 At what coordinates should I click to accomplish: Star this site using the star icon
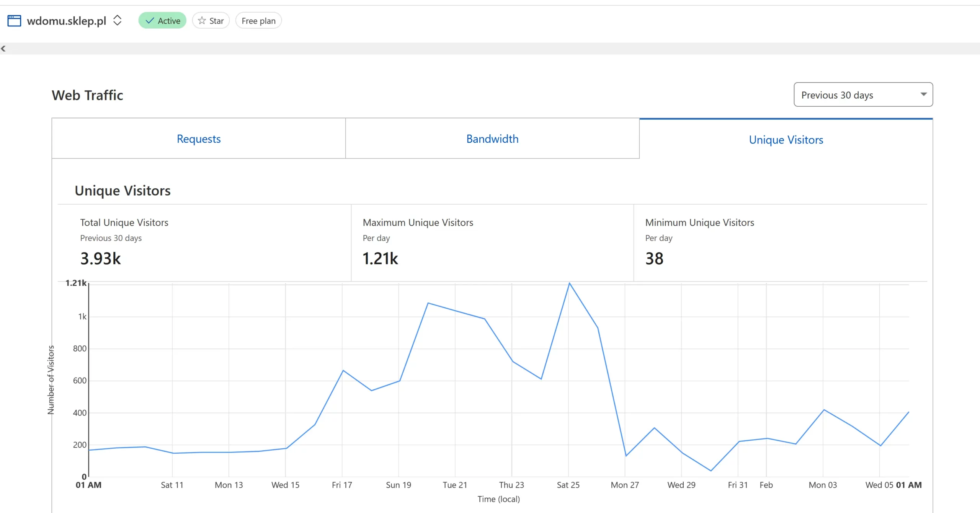click(202, 21)
